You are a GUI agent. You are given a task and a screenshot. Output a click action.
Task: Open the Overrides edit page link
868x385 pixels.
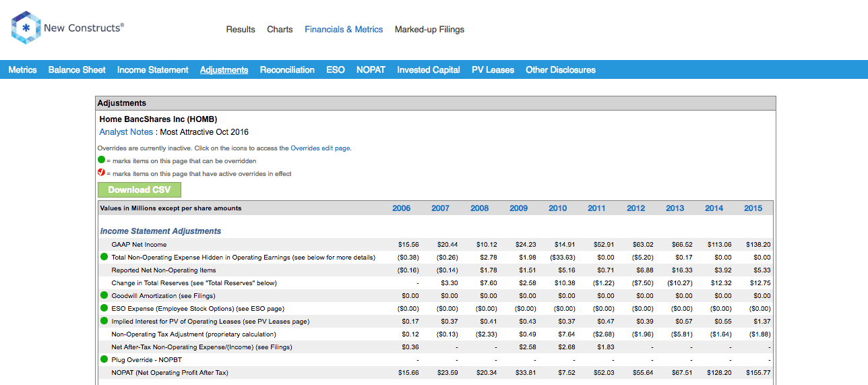(320, 148)
